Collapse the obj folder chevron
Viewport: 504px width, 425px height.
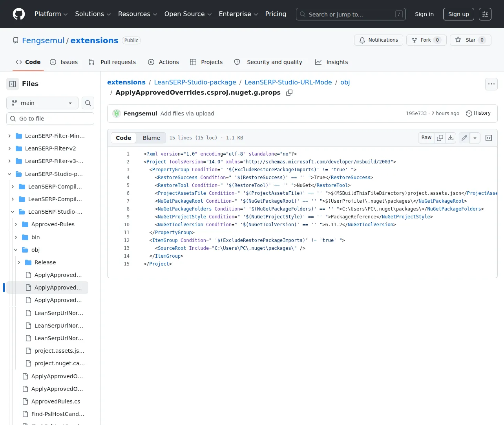coord(16,250)
